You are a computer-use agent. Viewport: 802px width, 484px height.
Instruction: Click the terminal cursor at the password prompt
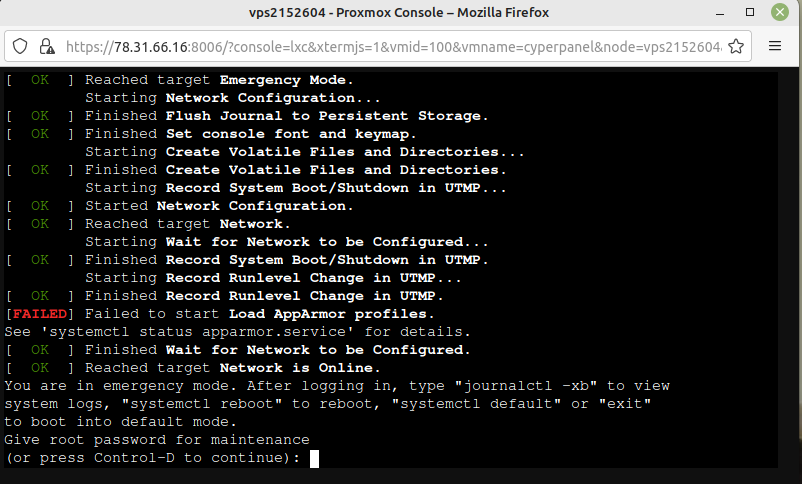[x=314, y=458]
